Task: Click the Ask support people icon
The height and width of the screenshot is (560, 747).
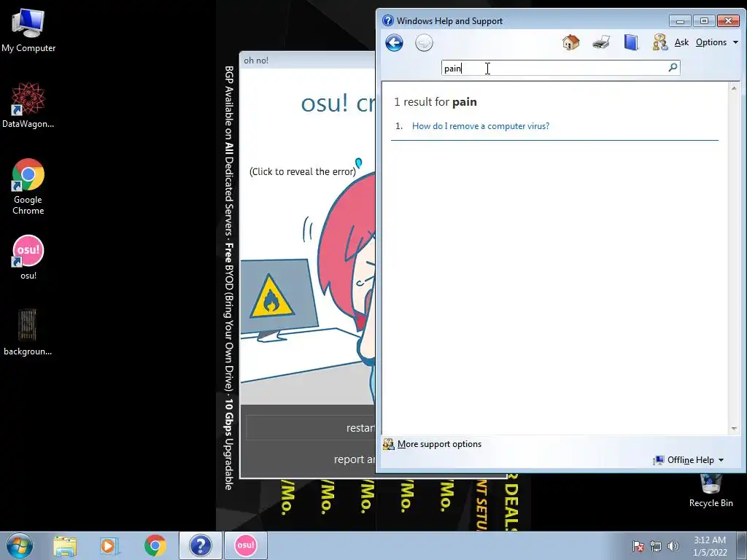Action: tap(660, 42)
